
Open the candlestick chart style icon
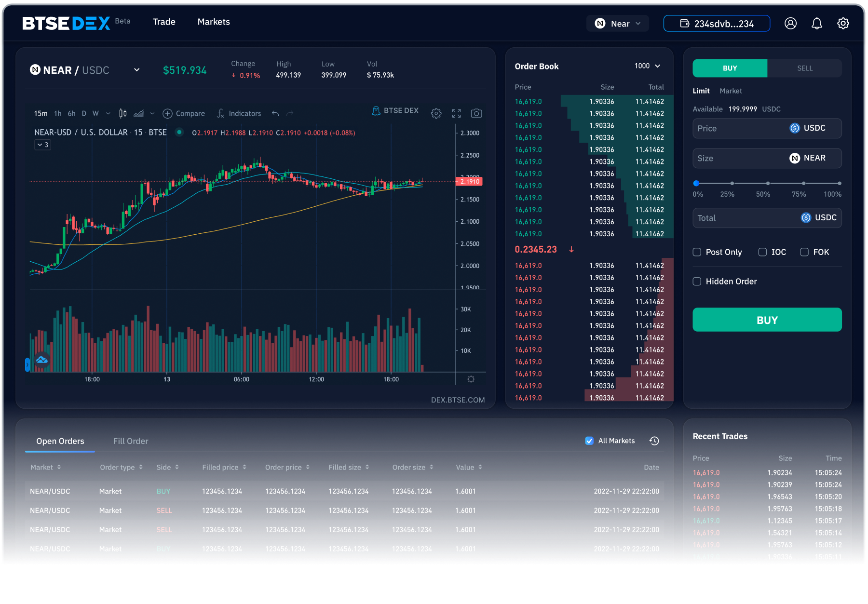pos(123,113)
